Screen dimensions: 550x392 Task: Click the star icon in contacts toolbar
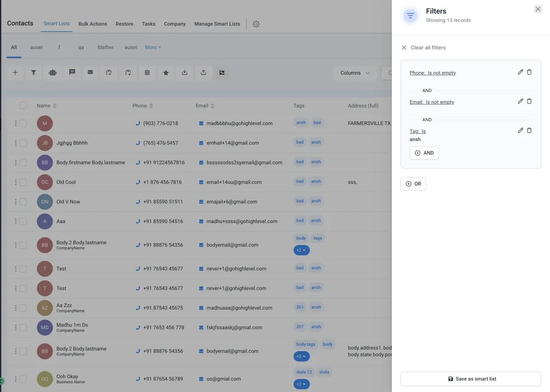(x=166, y=72)
